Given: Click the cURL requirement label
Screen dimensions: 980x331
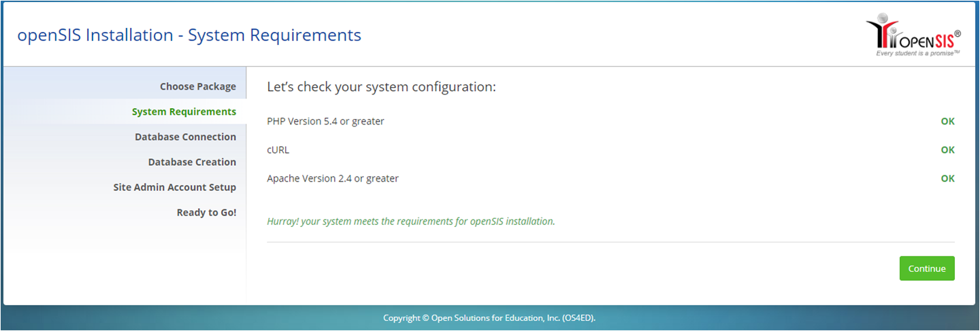Looking at the screenshot, I should tap(278, 150).
